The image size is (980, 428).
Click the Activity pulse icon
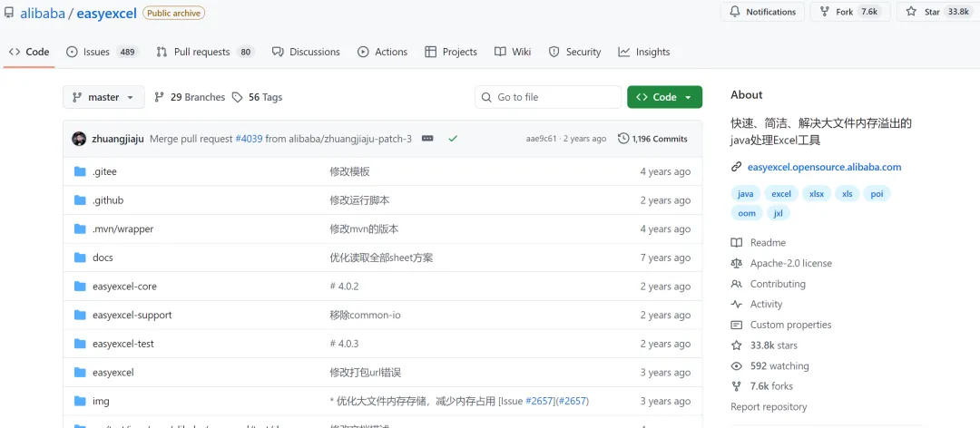(x=737, y=305)
